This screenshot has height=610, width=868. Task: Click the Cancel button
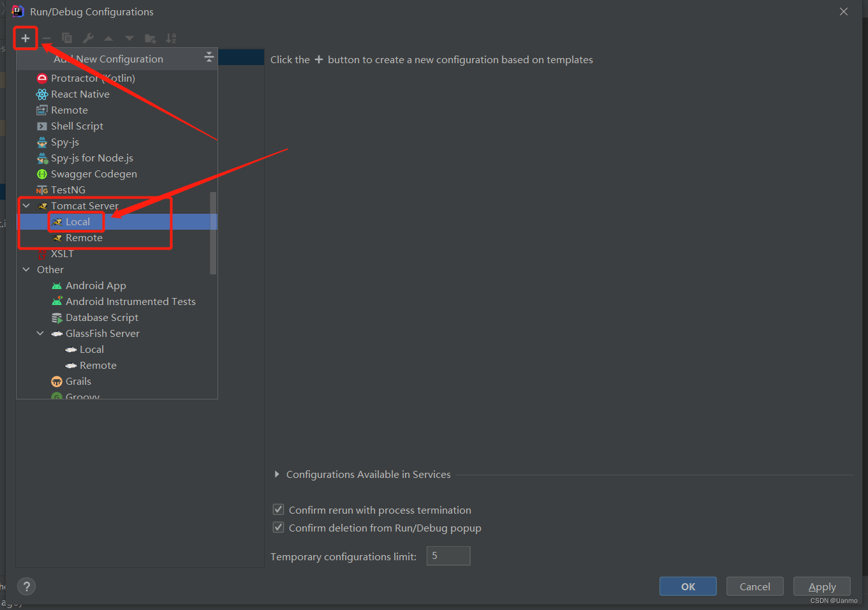[x=755, y=586]
